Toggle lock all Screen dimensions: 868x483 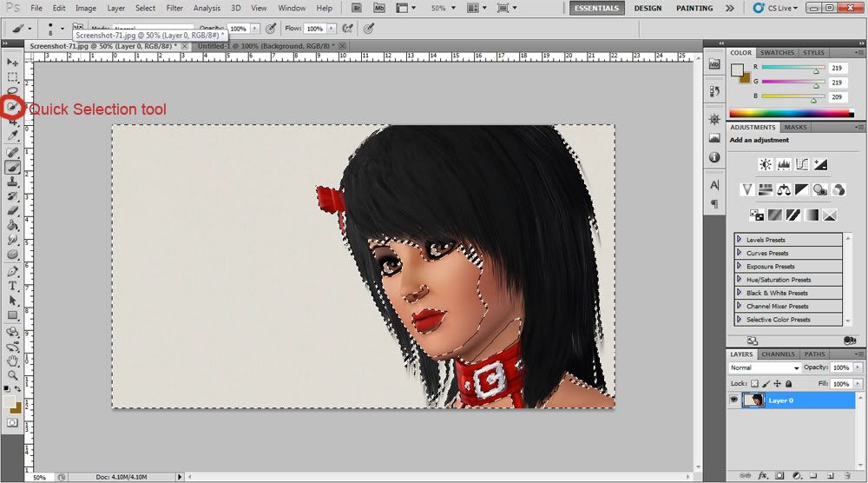point(789,383)
